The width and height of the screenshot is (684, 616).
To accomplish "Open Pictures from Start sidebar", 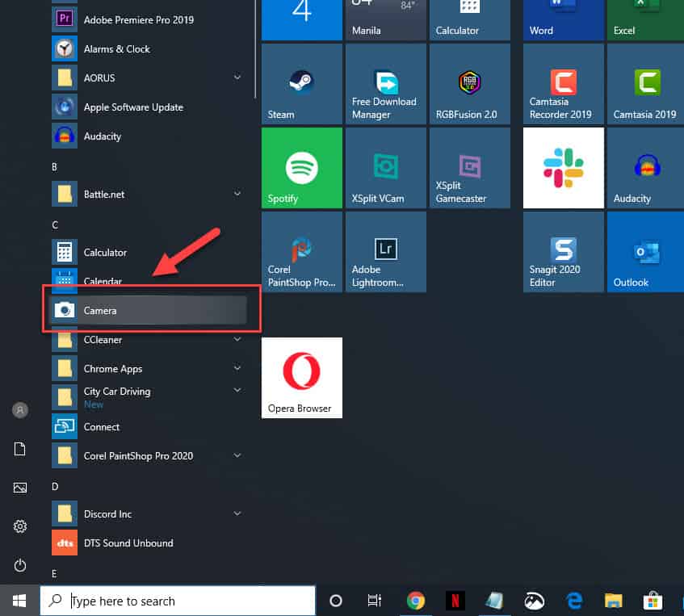I will (20, 488).
